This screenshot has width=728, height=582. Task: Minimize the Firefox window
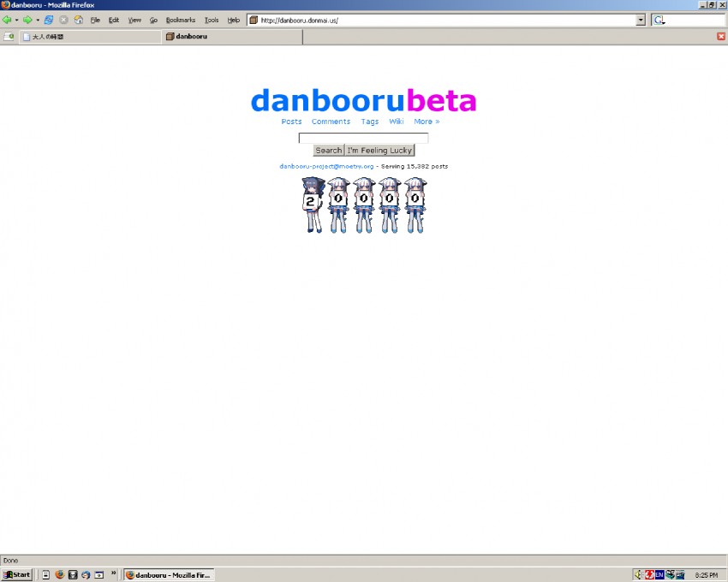[703, 4]
